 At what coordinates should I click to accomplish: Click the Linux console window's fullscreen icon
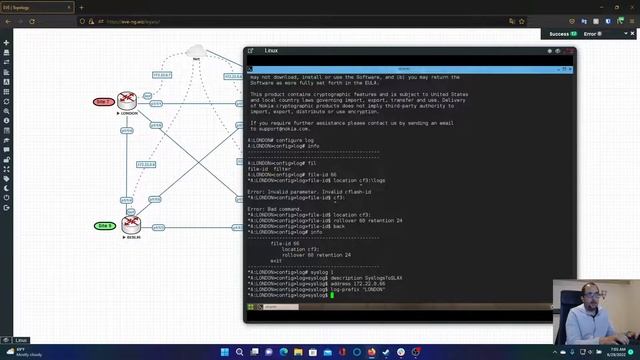[x=558, y=51]
